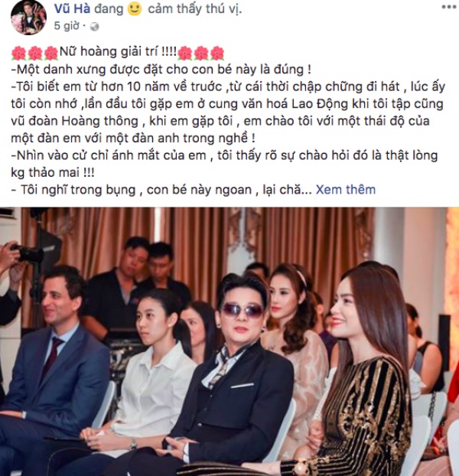The image size is (459, 476).
Task: Open Vũ Hà's profile picture avatar
Action: [x=28, y=18]
